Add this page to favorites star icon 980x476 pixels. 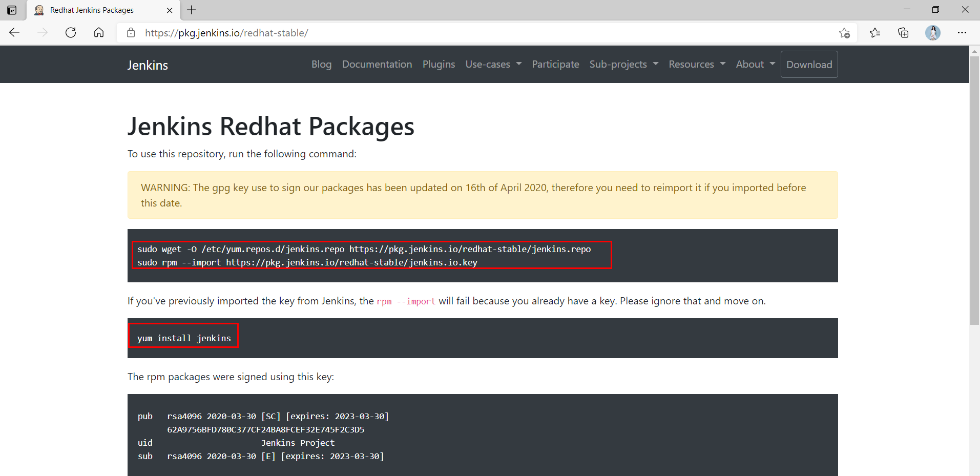point(844,33)
